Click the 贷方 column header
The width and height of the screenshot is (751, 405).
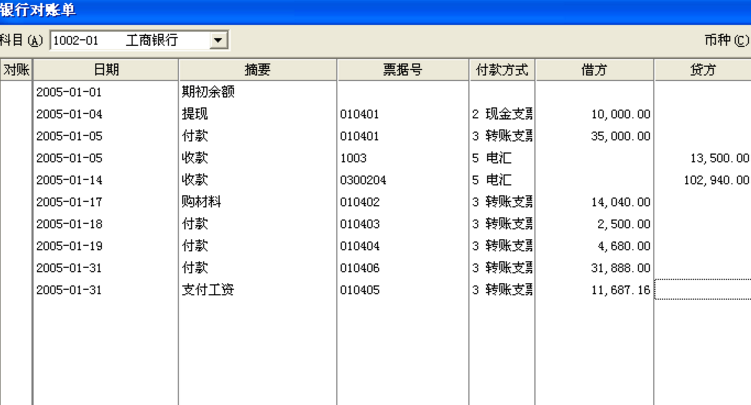[x=703, y=70]
